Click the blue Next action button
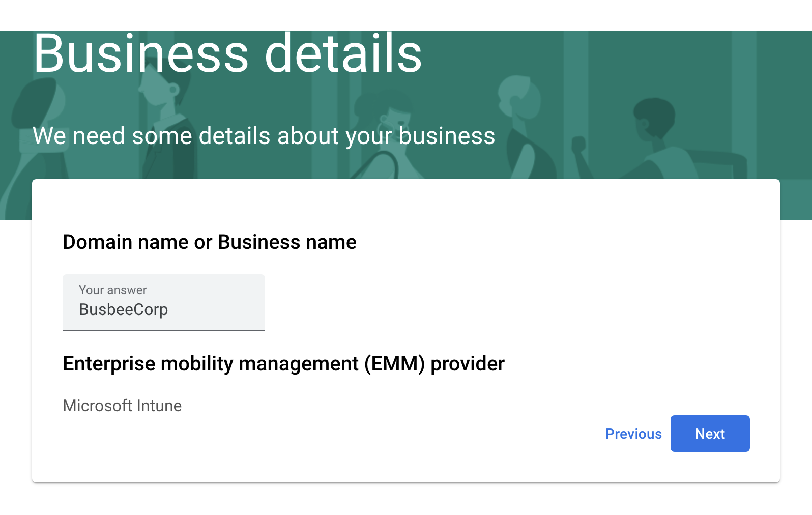 pos(710,433)
